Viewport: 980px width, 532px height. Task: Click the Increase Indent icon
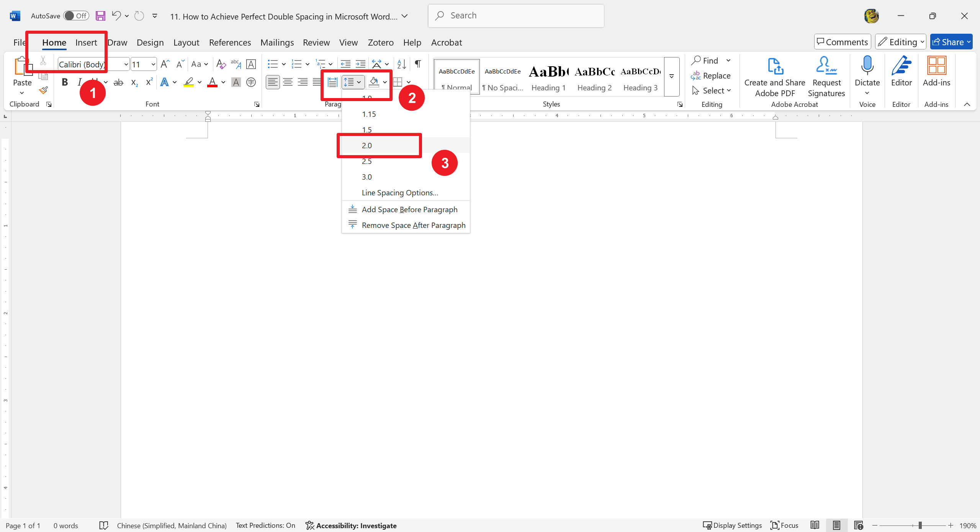(362, 64)
